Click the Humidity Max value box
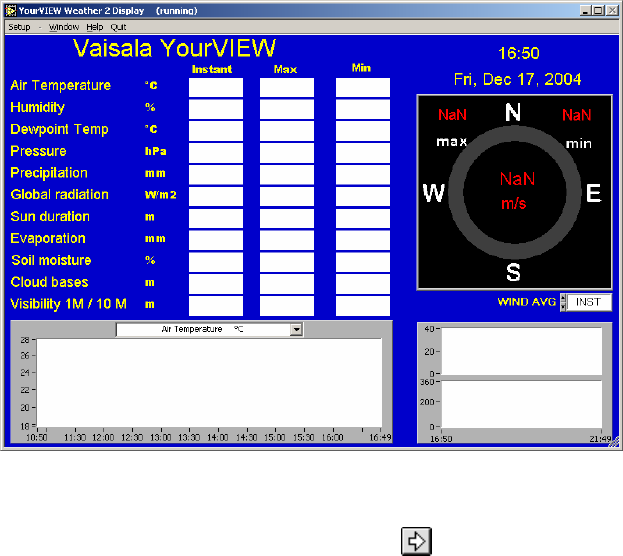Image resolution: width=623 pixels, height=556 pixels. click(x=287, y=109)
